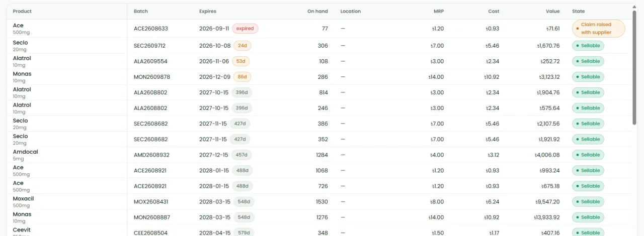644x236 pixels.
Task: Click the table's vertical scrollbar
Action: click(634, 65)
